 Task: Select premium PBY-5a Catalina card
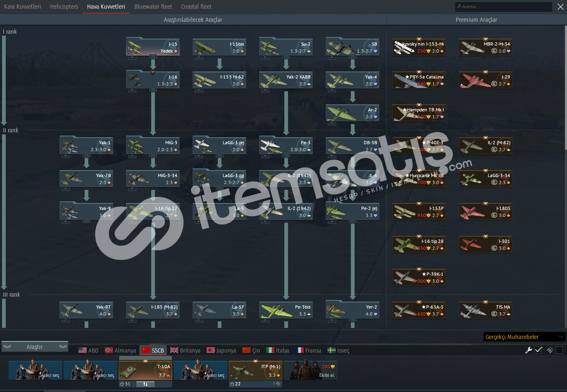419,81
